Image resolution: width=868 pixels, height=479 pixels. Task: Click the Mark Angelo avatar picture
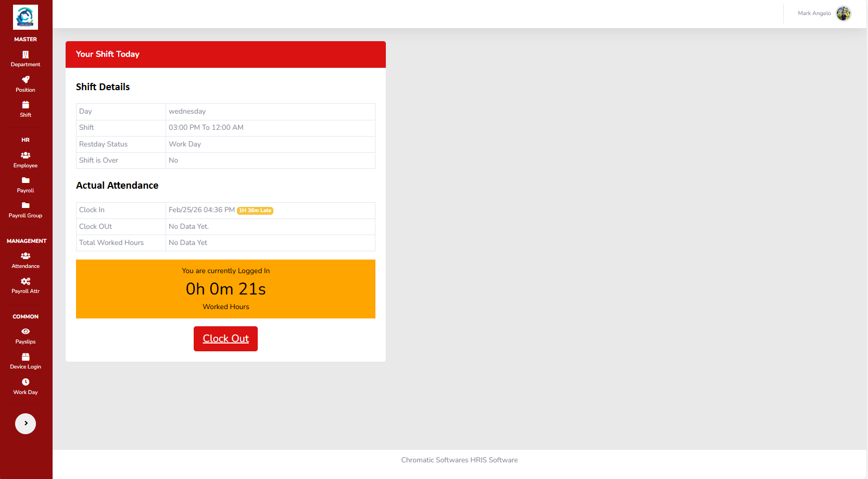844,14
